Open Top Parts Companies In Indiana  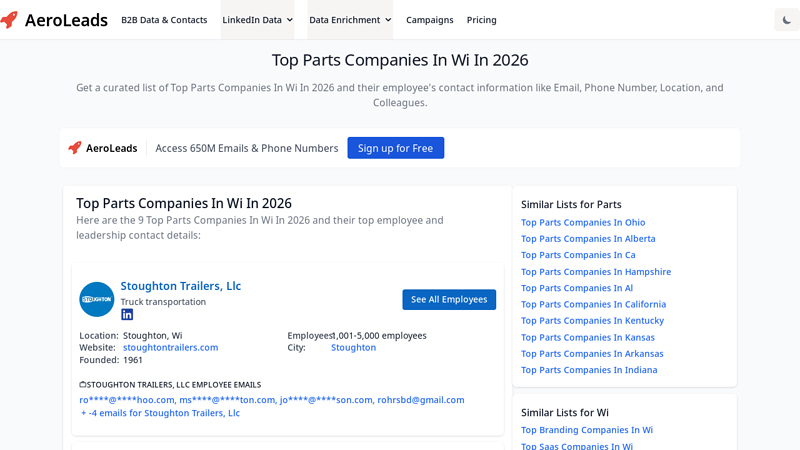[589, 370]
